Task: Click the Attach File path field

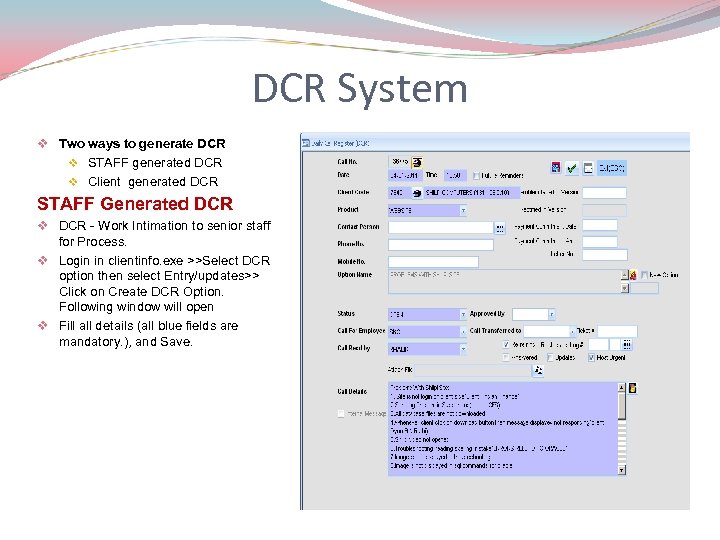Action: click(x=473, y=370)
